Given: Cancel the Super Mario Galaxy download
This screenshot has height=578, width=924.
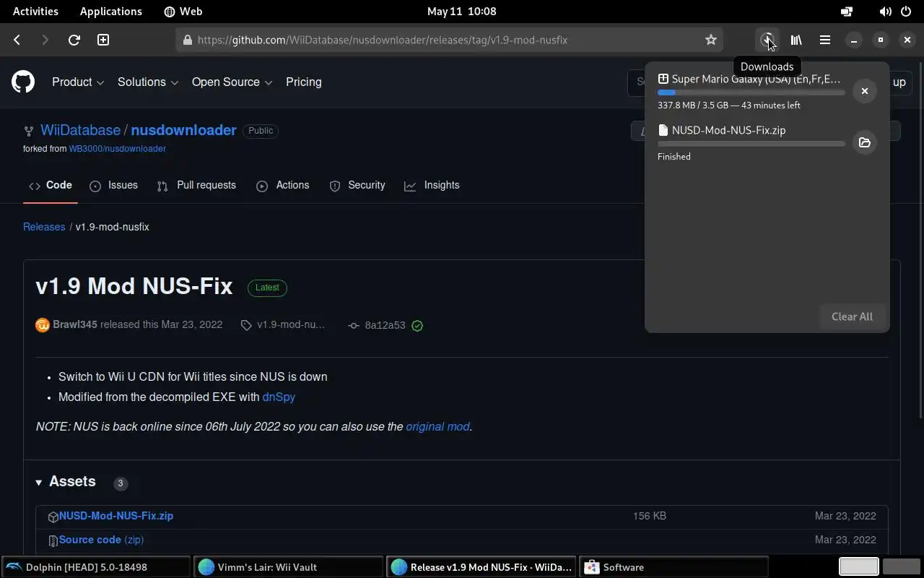Looking at the screenshot, I should 864,91.
